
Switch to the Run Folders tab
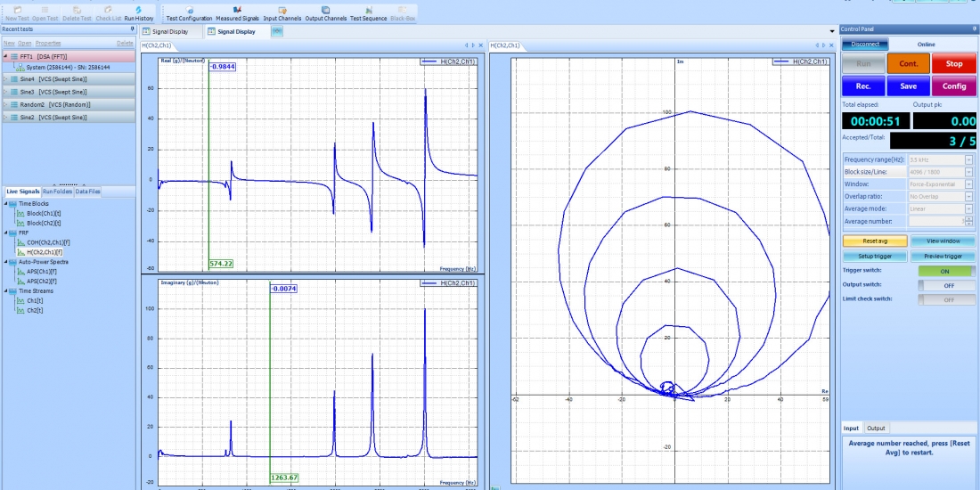coord(57,192)
